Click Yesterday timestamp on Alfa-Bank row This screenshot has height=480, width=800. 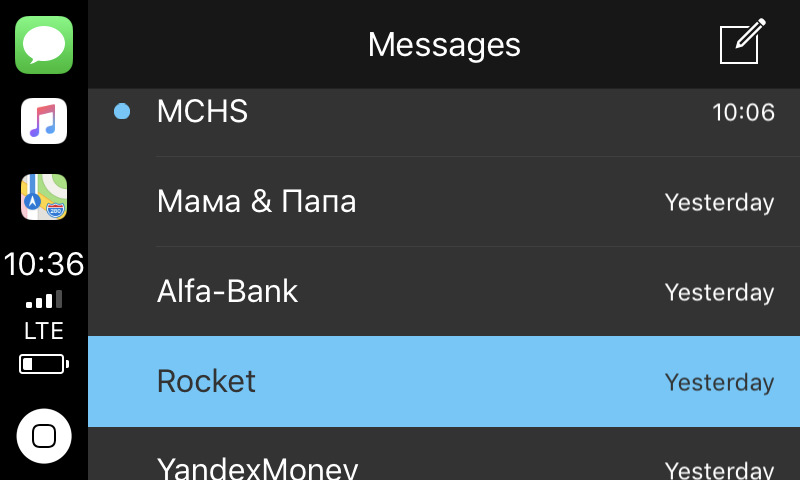719,292
